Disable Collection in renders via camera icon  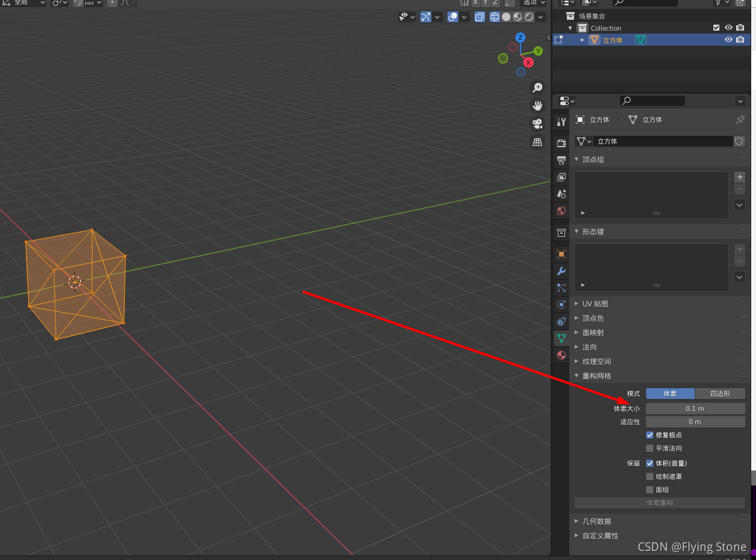(x=740, y=28)
